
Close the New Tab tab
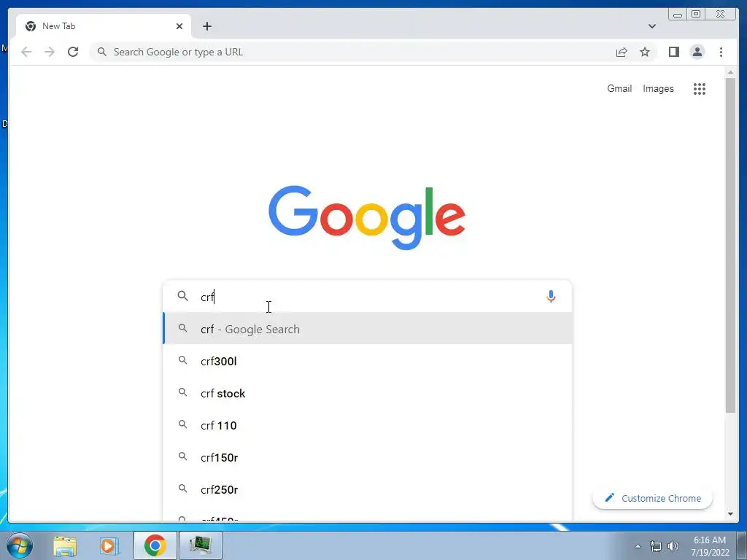click(x=179, y=26)
